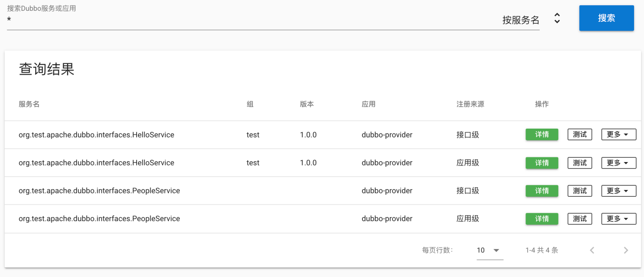
Task: Open 详情 for application-level HelloService
Action: (542, 163)
